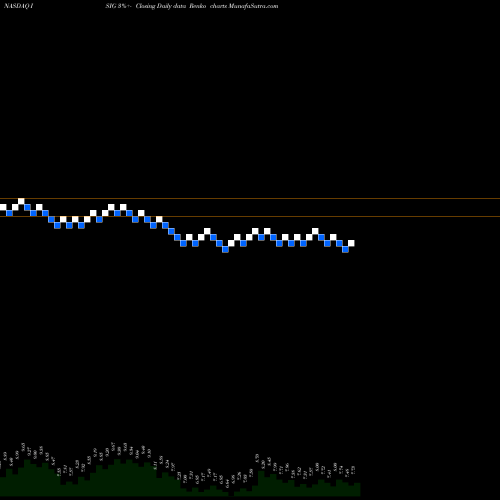The width and height of the screenshot is (500, 500).
Task: Click the MunafaSutra.com text in header
Action: coord(253,6)
